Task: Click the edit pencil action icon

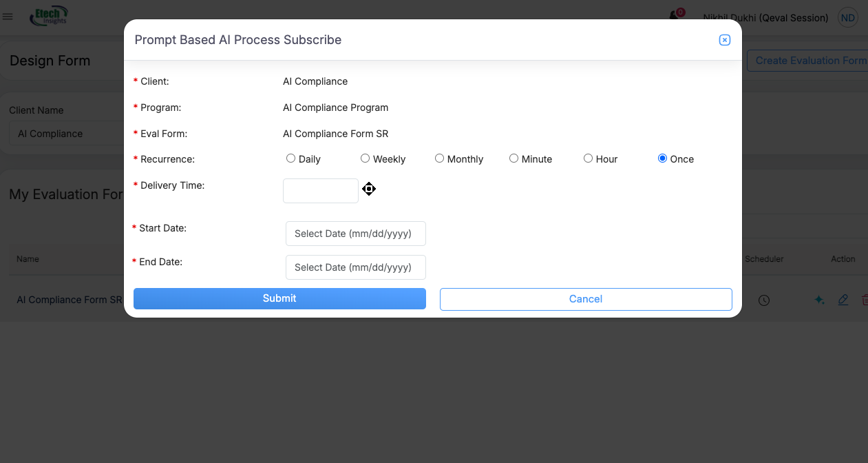Action: pos(843,300)
